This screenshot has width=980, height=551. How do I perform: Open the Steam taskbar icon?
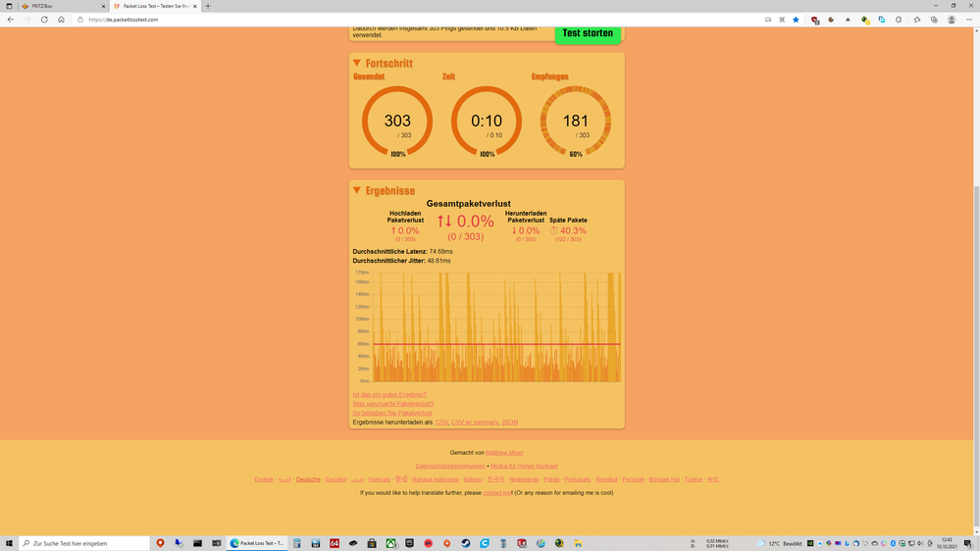466,543
